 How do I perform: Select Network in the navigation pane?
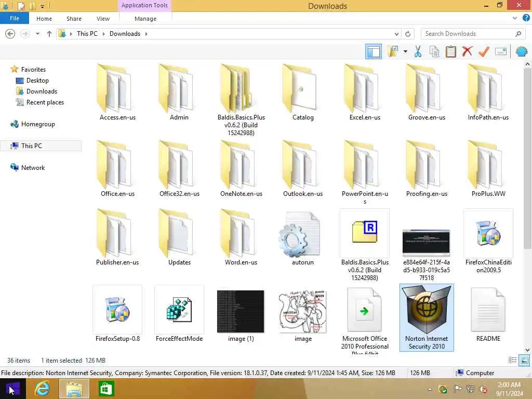click(x=33, y=168)
